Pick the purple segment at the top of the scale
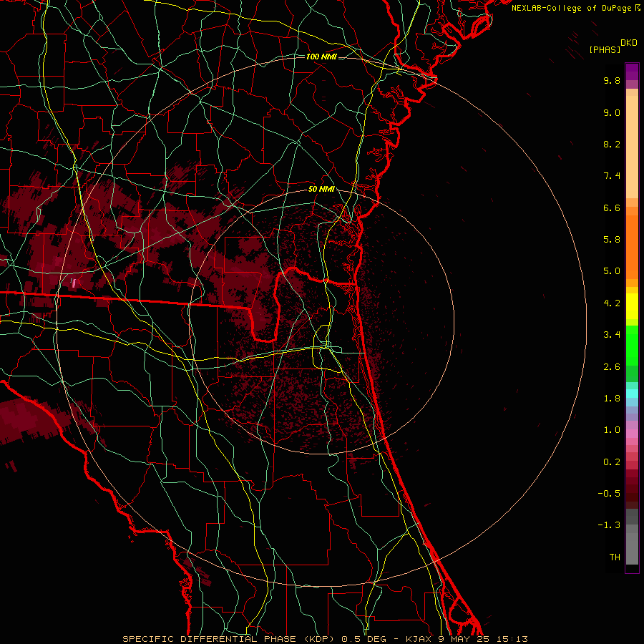 [632, 72]
